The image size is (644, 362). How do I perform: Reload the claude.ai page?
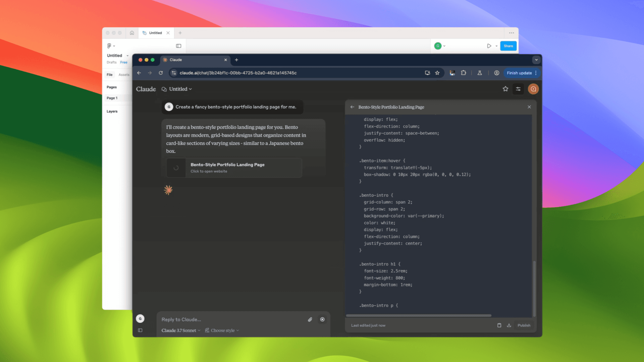tap(161, 73)
